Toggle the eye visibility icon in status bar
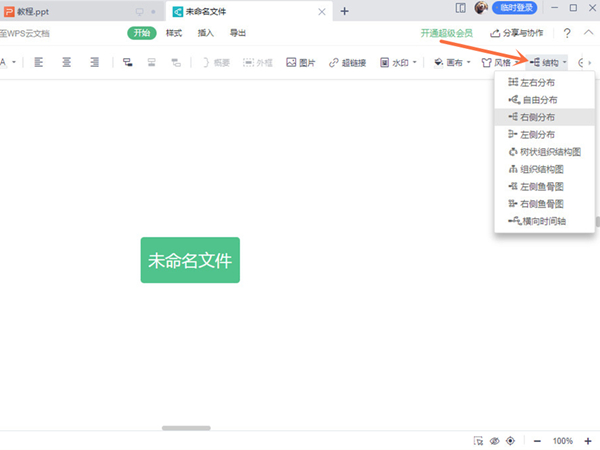Viewport: 600px width, 450px height. [494, 441]
